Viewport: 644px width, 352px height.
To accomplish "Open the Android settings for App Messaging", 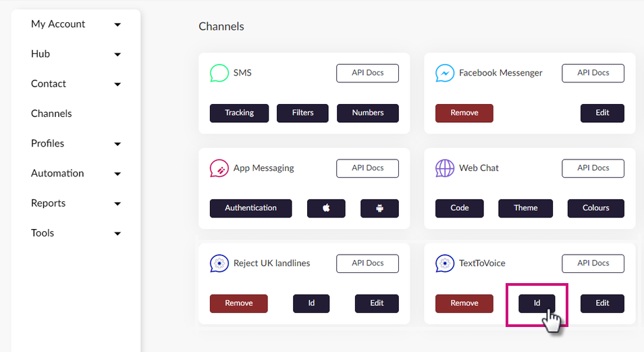I will (x=379, y=208).
